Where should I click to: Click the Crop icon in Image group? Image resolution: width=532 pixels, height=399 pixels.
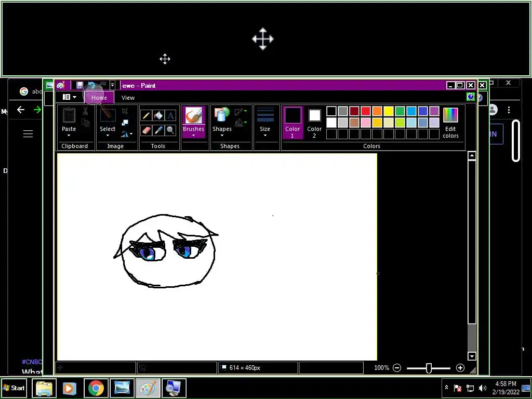125,111
